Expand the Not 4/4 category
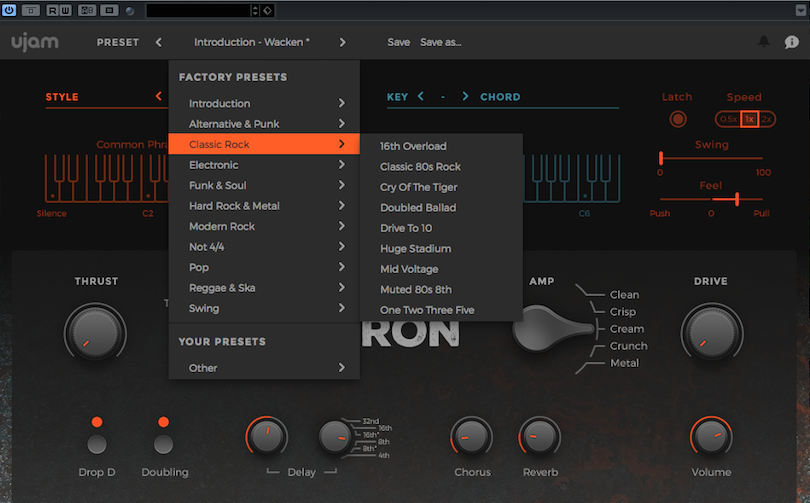 click(264, 247)
